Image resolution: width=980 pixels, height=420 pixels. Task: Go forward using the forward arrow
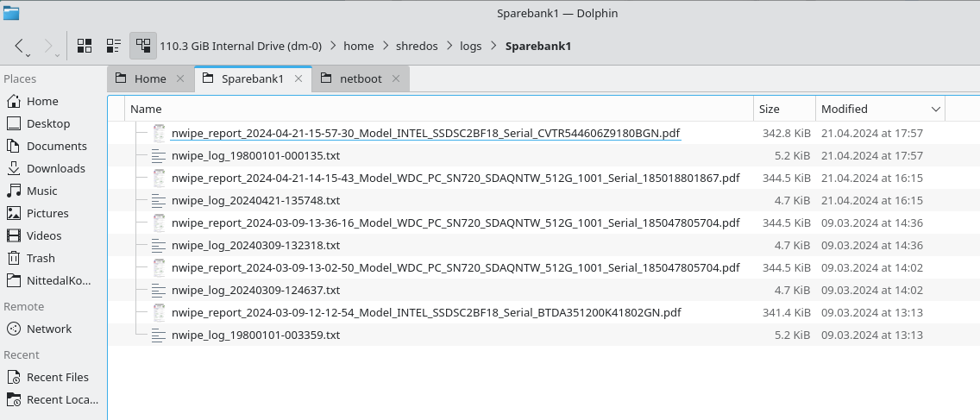(48, 46)
